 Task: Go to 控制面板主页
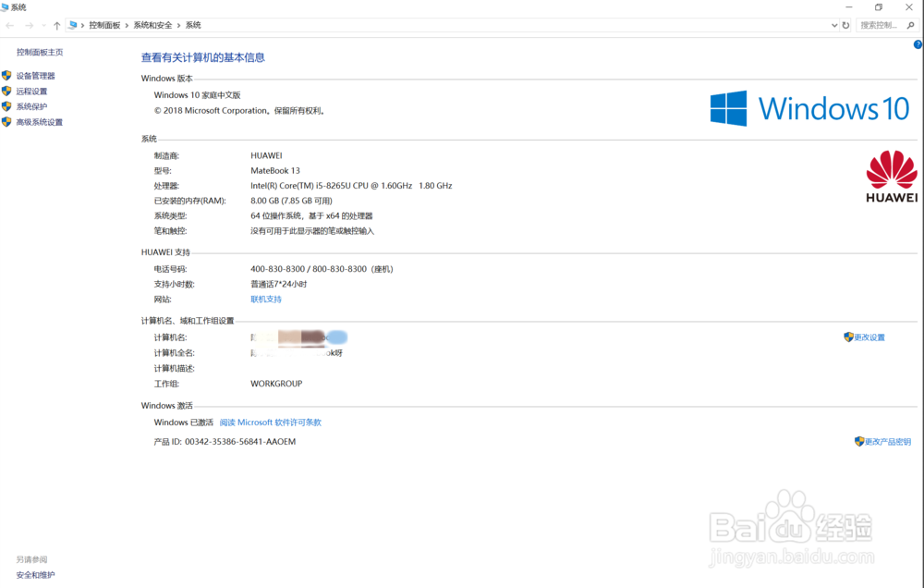(x=40, y=52)
